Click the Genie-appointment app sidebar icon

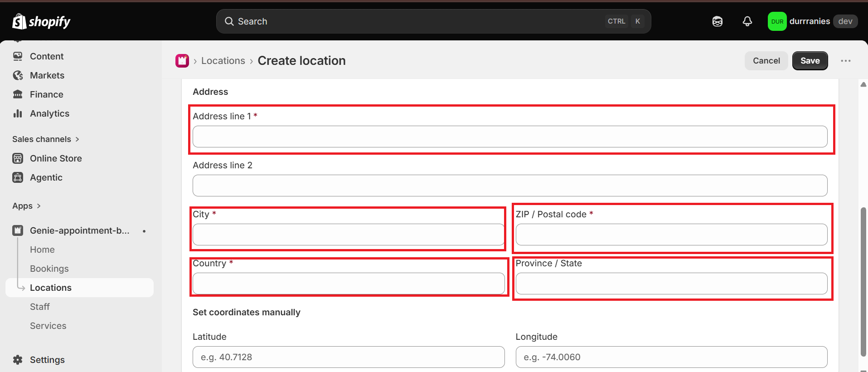click(18, 230)
